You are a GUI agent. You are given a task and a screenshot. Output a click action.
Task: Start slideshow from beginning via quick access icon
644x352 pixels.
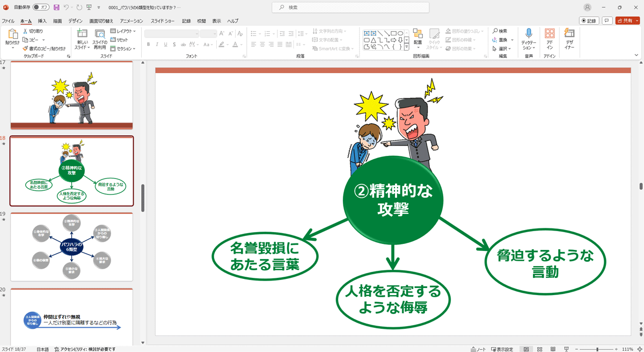click(x=89, y=8)
